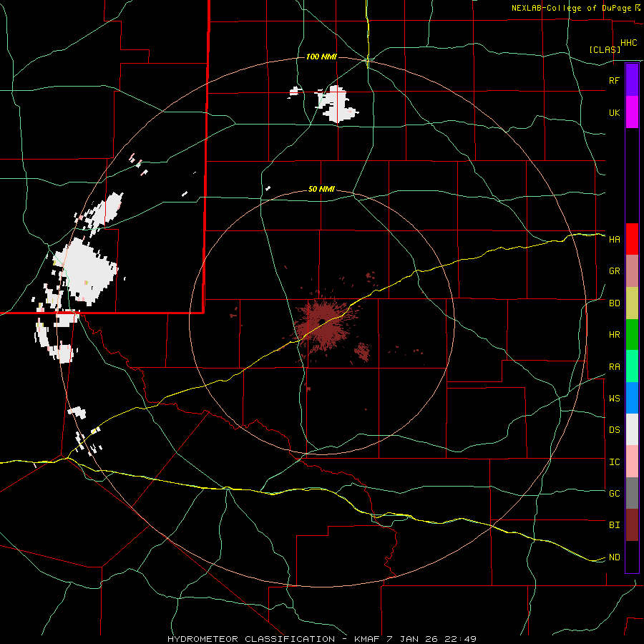This screenshot has height=644, width=644.
Task: Click the RA light green legend swatch
Action: 632,366
